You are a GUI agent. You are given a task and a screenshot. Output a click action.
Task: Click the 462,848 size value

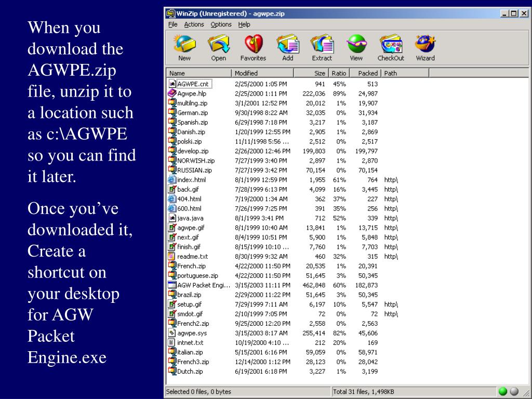313,285
